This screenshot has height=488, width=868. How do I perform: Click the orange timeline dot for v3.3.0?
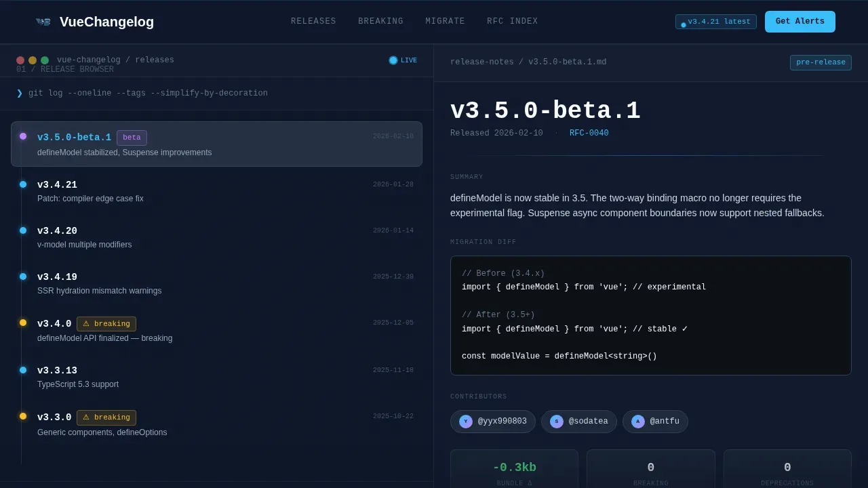coord(23,416)
